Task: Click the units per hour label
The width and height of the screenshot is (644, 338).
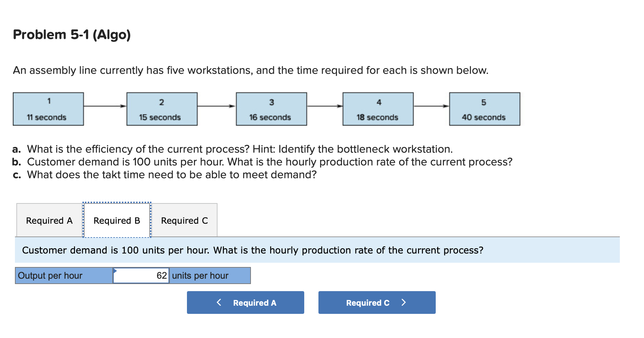Action: pos(200,276)
